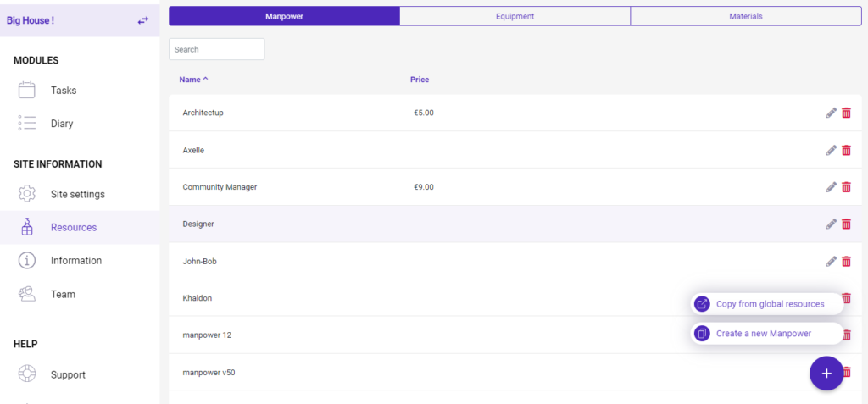The width and height of the screenshot is (868, 404).
Task: Delete the Designer entry
Action: tap(847, 224)
